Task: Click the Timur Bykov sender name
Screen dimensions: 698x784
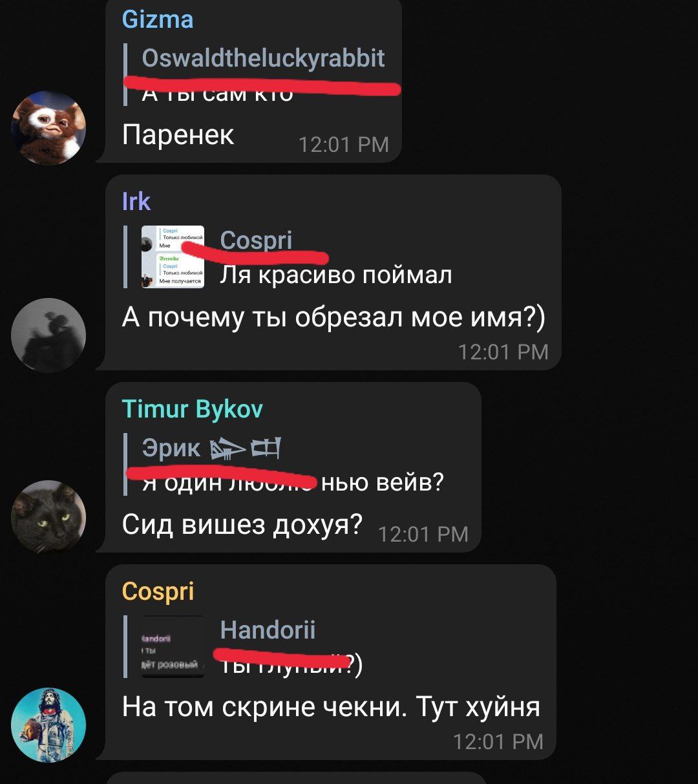Action: [x=192, y=409]
